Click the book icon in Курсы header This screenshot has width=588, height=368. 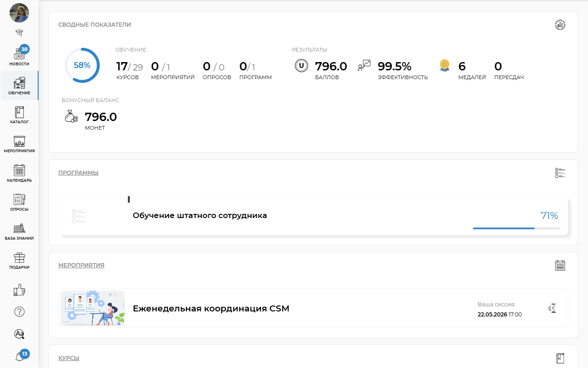560,358
